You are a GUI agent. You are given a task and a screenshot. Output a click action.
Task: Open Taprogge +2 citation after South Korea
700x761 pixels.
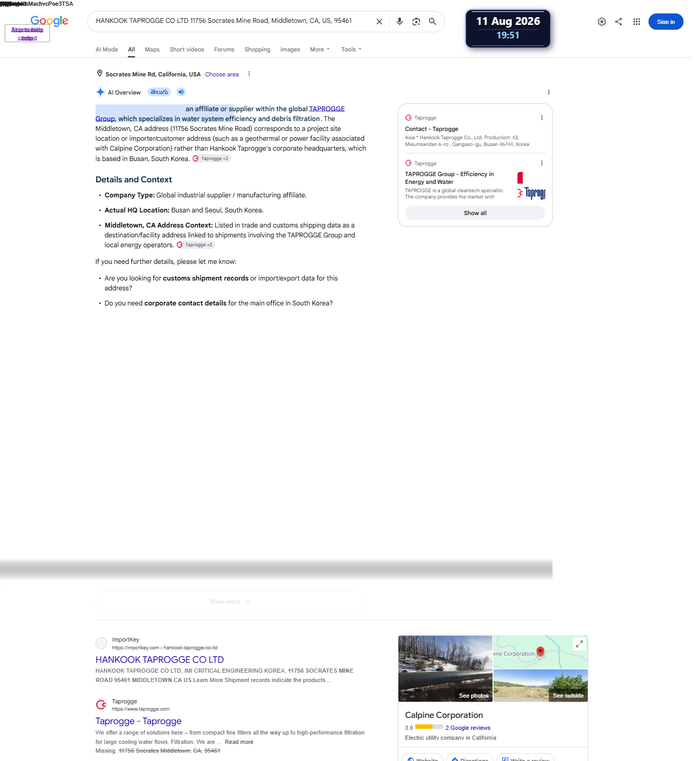tap(211, 158)
